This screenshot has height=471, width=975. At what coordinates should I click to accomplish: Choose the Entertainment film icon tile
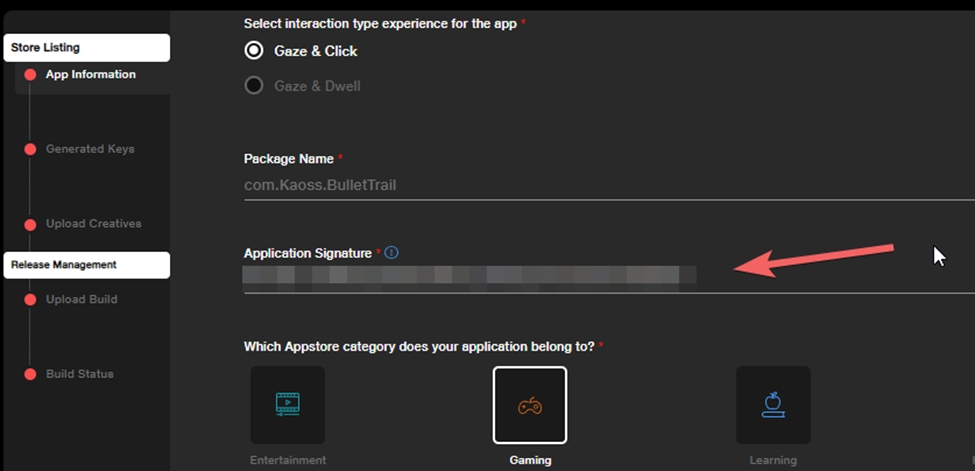pyautogui.click(x=287, y=404)
